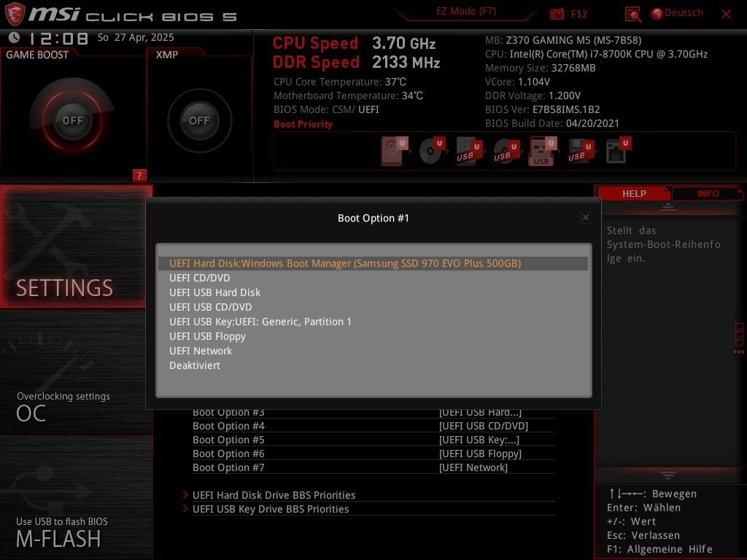Click the CPU Speed 3.70 GHz value

404,43
